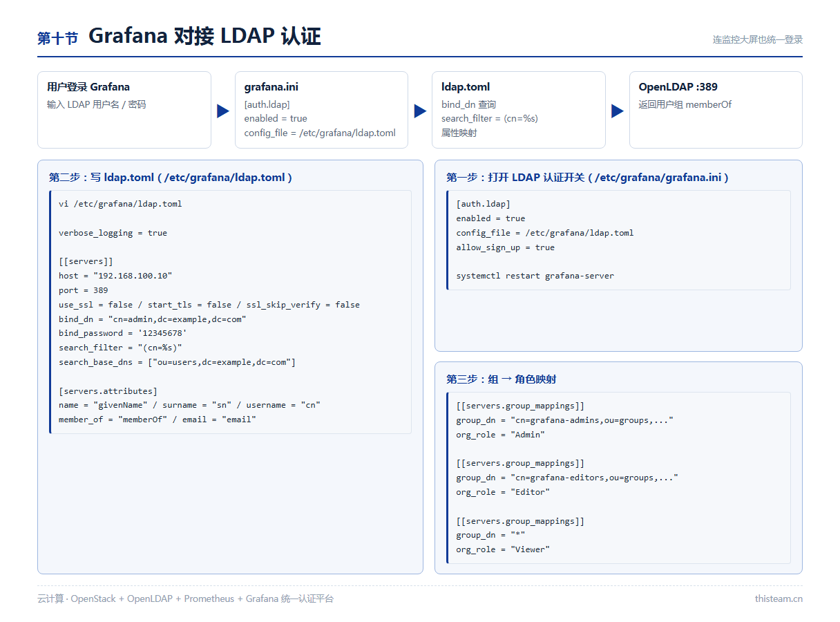840x622 pixels.
Task: Click the 'name = "givenName"' attributes line
Action: pyautogui.click(x=189, y=405)
